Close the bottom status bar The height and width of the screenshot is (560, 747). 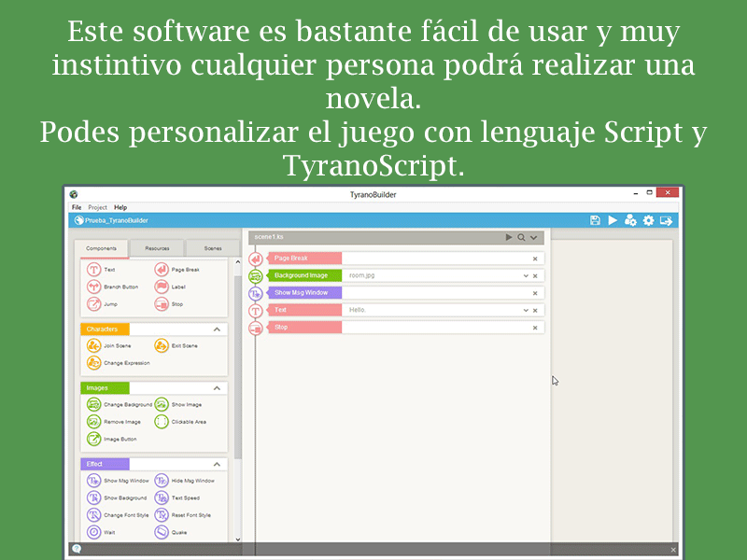[672, 550]
